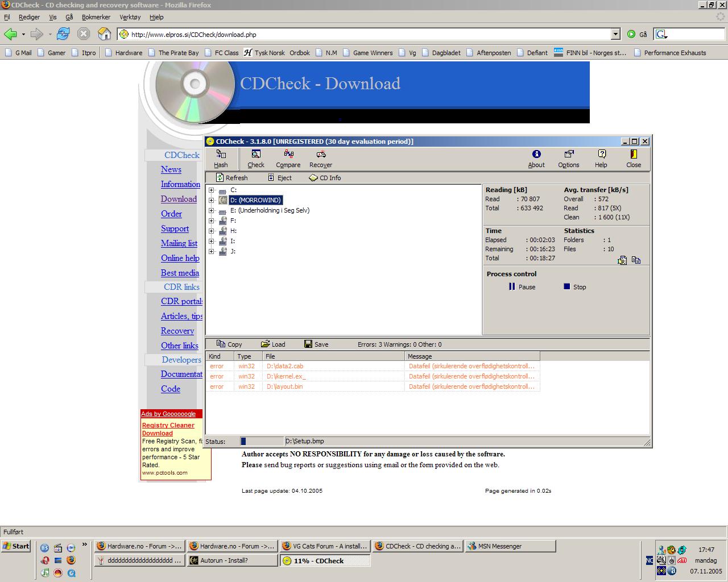Pause the CDCheck process
Screen dimensions: 728x582
tap(522, 287)
